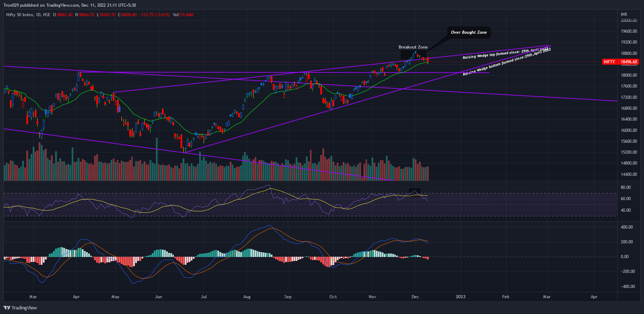Click the 15200.00 price axis label
Screen dimensions: 644x314
[629, 152]
